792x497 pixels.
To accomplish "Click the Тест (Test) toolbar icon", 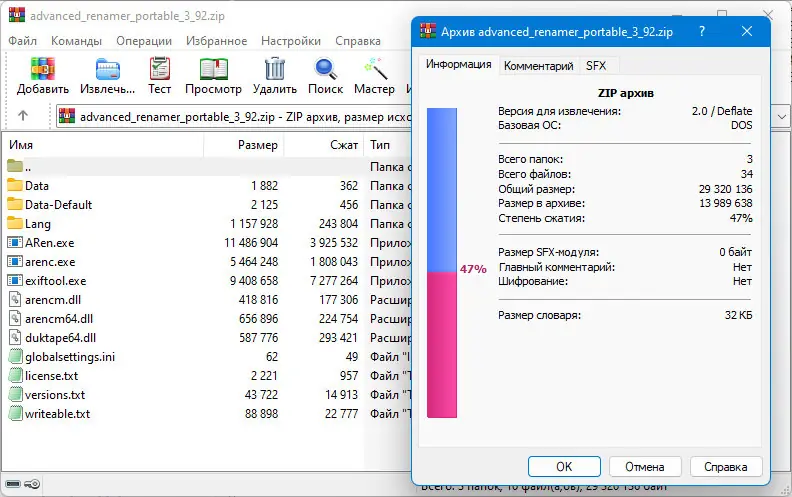I will 160,68.
